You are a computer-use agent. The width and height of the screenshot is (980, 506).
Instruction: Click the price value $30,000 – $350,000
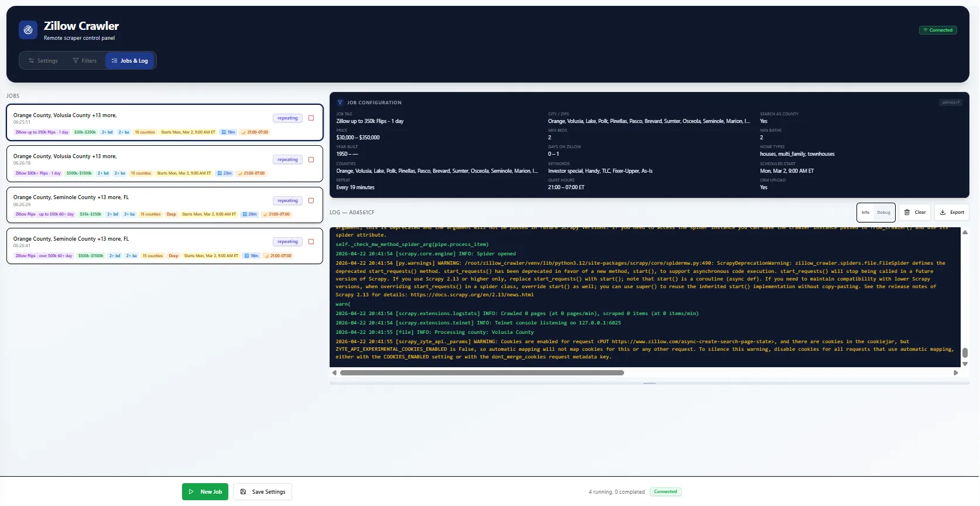click(358, 138)
